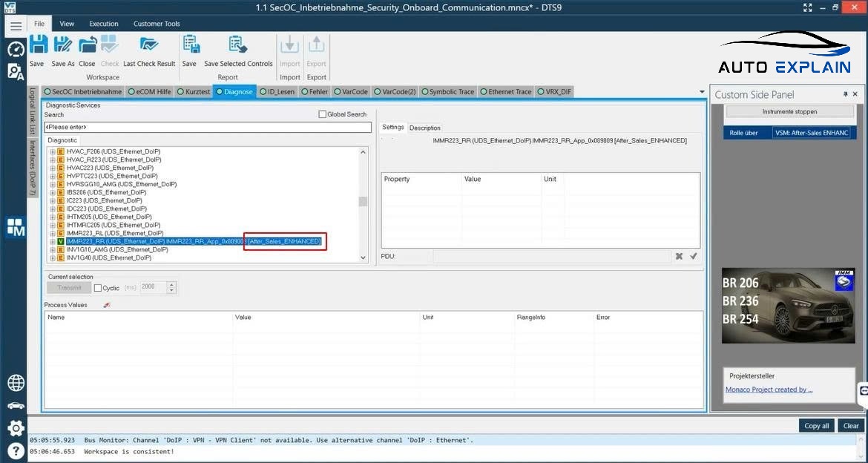The width and height of the screenshot is (868, 463).
Task: Open the Execution menu
Action: [x=104, y=24]
